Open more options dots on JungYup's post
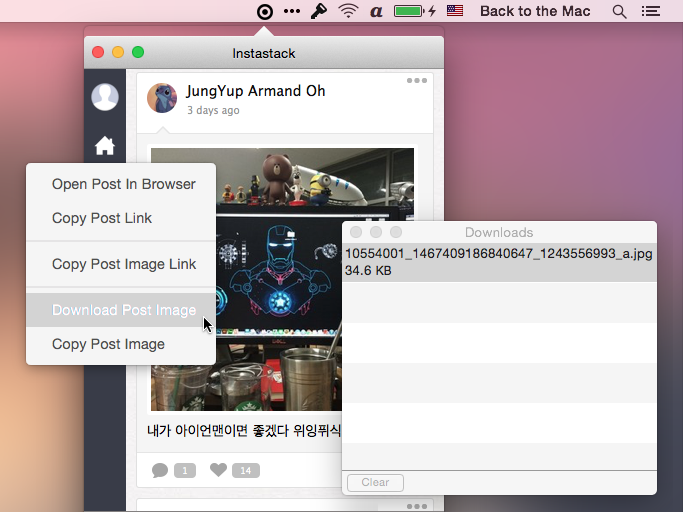The image size is (683, 512). click(x=417, y=81)
